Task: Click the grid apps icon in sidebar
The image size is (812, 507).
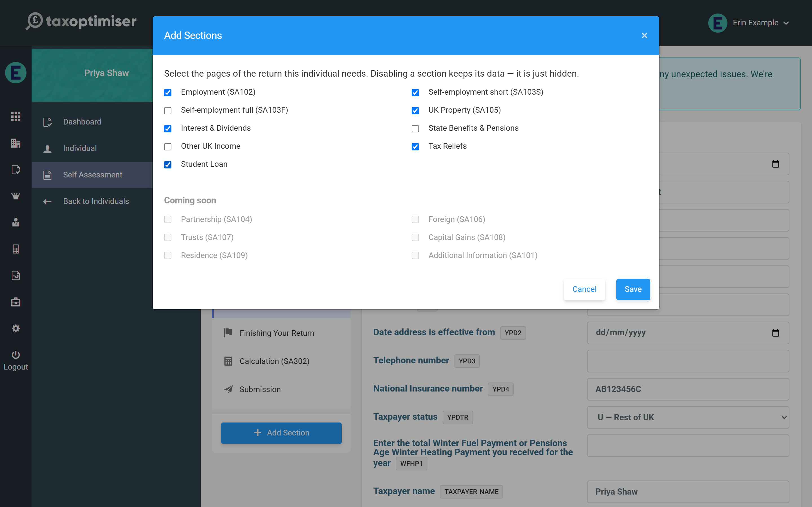Action: click(x=16, y=117)
